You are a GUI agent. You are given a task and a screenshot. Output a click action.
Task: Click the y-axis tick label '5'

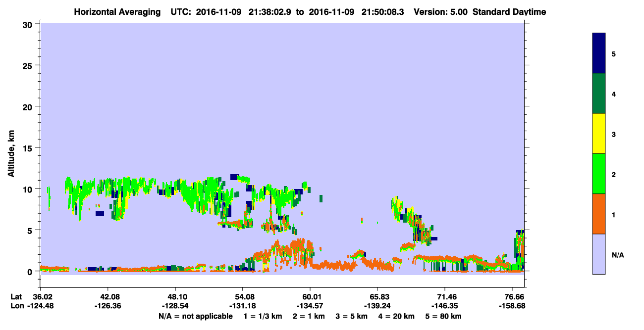(31, 230)
